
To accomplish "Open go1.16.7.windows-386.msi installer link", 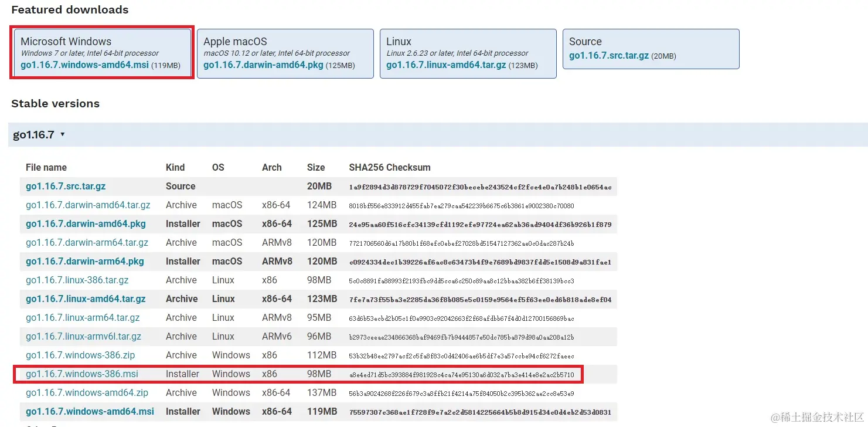I will point(82,374).
